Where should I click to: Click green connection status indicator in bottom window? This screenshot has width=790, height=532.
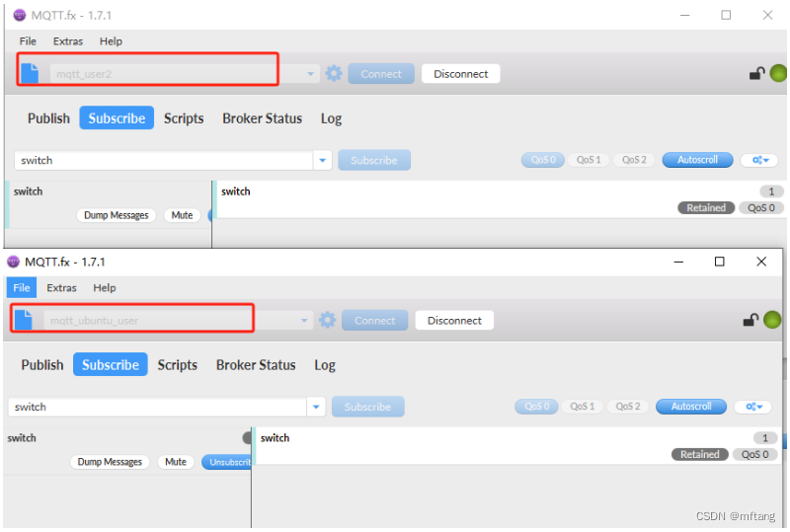772,320
